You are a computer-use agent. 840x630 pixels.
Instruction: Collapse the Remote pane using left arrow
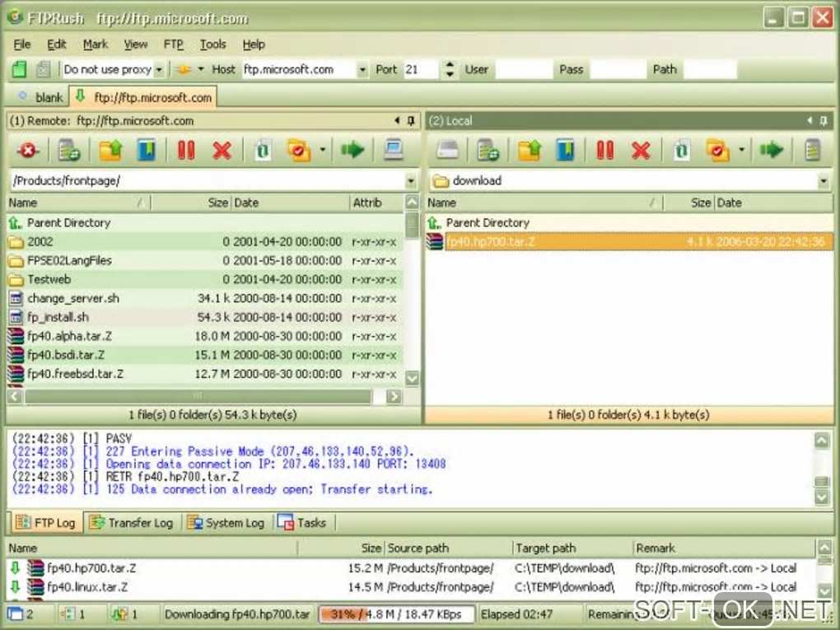coord(397,120)
